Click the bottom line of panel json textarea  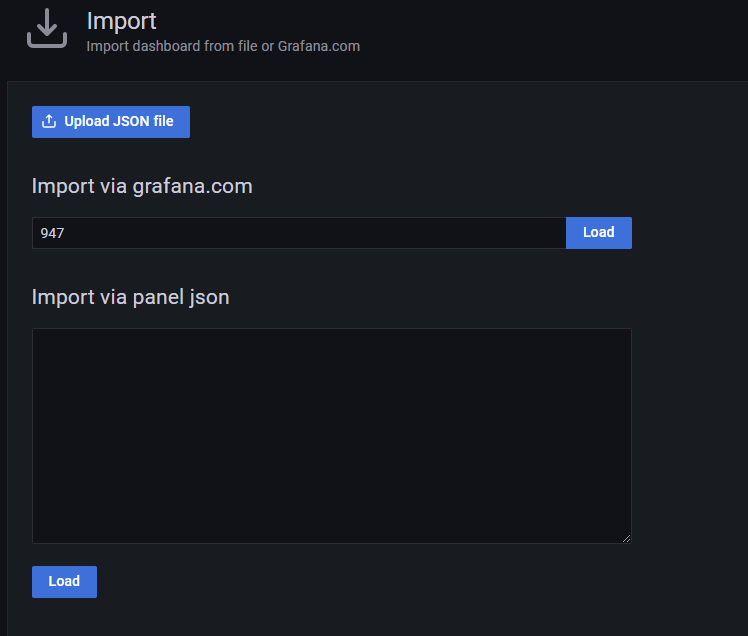tap(331, 534)
